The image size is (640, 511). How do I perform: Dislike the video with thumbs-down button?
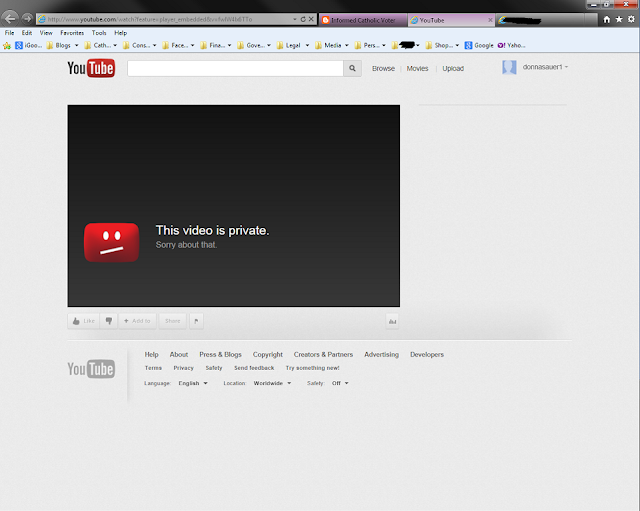tap(109, 321)
